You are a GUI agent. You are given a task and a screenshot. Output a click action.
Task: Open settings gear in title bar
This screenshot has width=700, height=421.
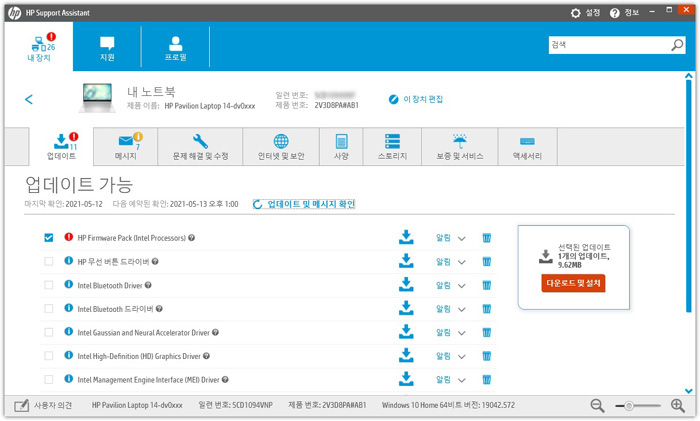tap(575, 13)
